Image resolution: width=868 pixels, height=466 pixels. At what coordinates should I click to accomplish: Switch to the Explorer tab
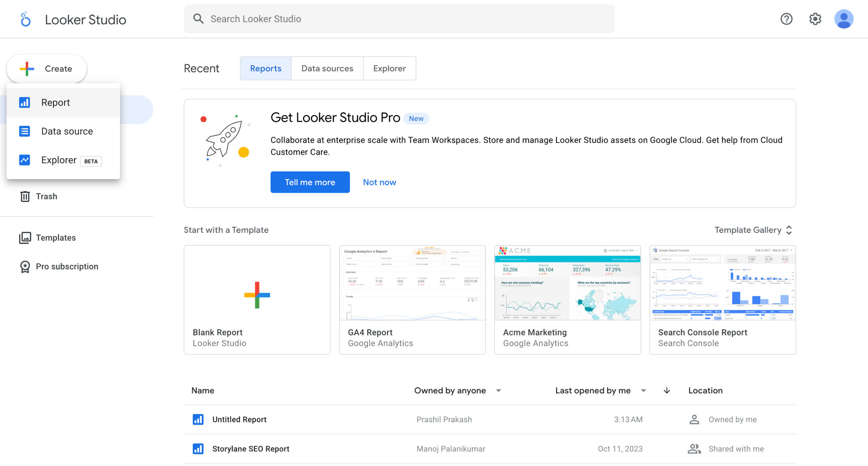coord(389,68)
